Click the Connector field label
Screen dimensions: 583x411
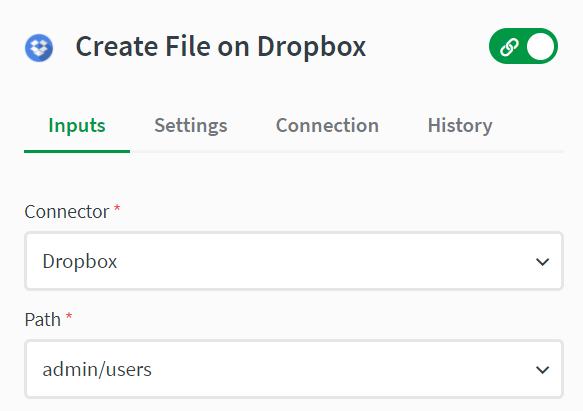tap(67, 212)
